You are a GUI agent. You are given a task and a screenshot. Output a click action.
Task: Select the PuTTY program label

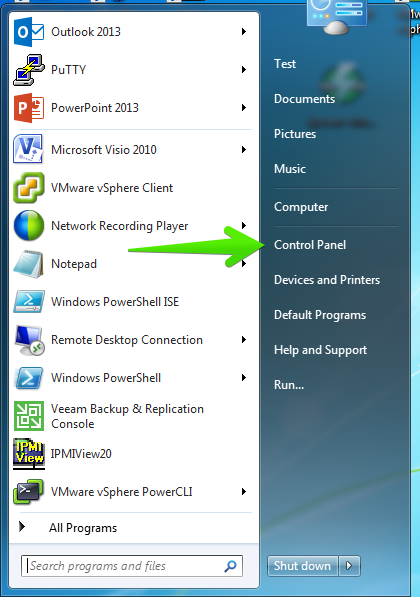69,70
